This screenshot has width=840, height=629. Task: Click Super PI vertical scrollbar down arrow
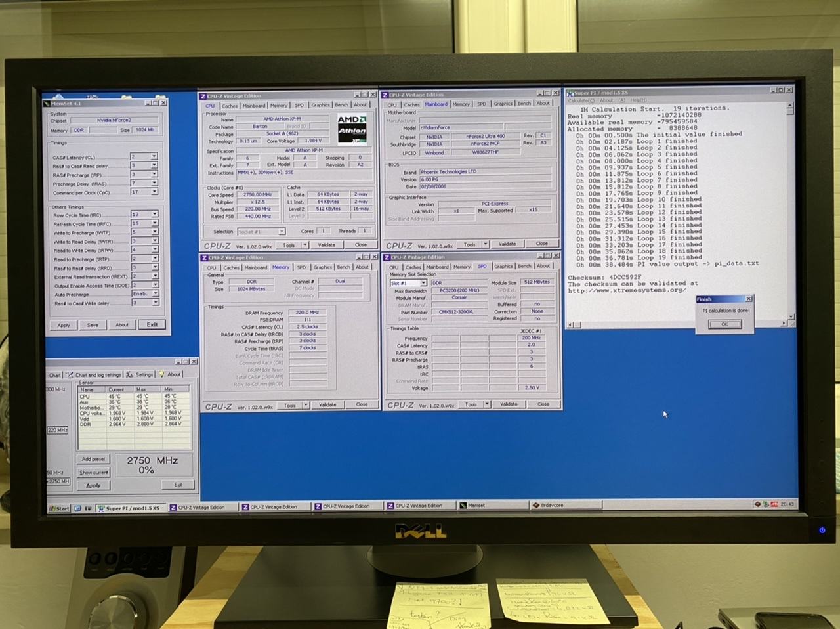[x=791, y=316]
